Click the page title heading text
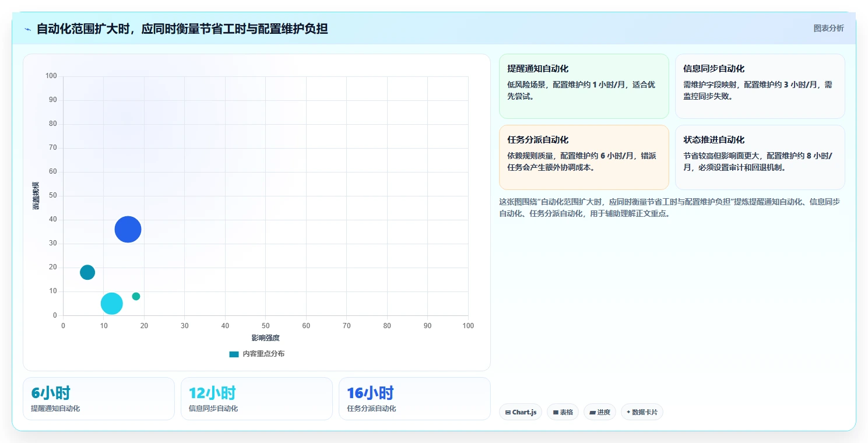868x443 pixels. pos(182,29)
